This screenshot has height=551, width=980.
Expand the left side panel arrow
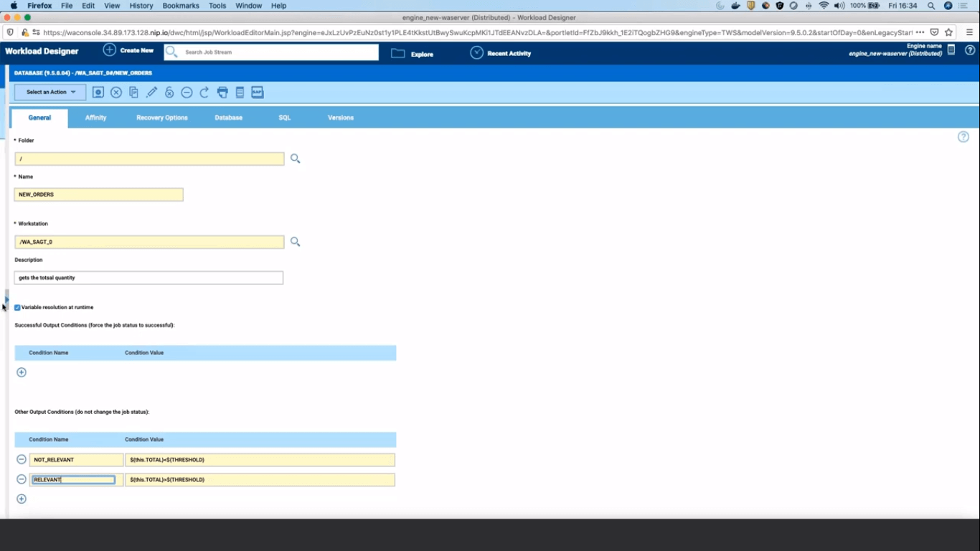tap(6, 299)
